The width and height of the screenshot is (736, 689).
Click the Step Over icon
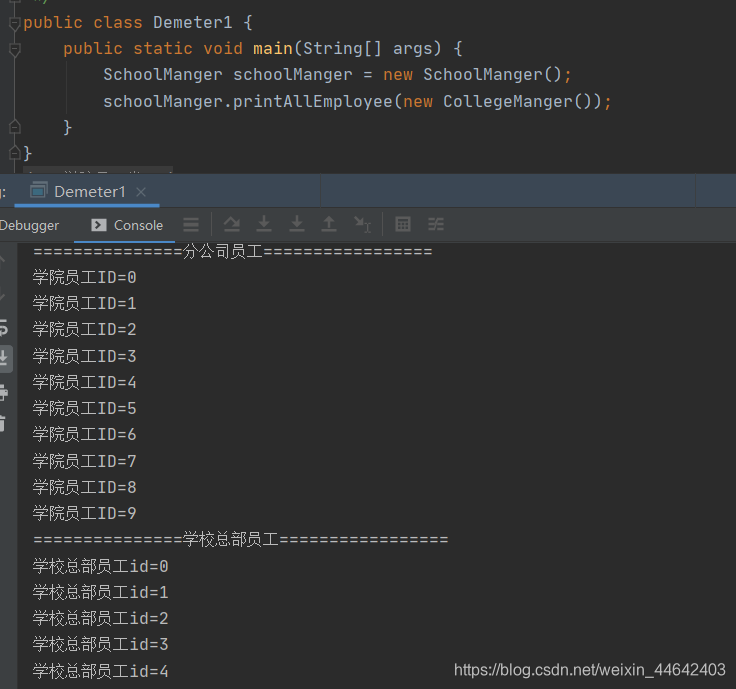click(x=231, y=224)
